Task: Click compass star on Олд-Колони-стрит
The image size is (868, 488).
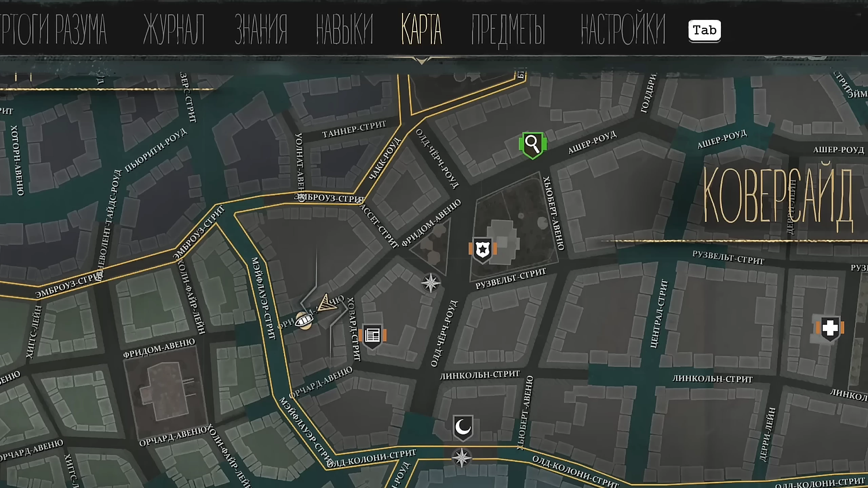Action: coord(461,458)
